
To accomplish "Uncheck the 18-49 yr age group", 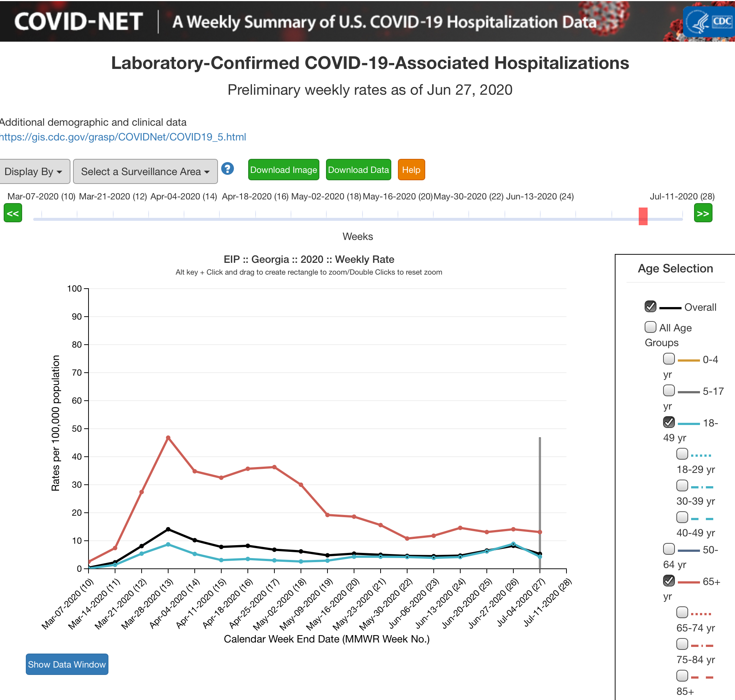I will coord(669,422).
